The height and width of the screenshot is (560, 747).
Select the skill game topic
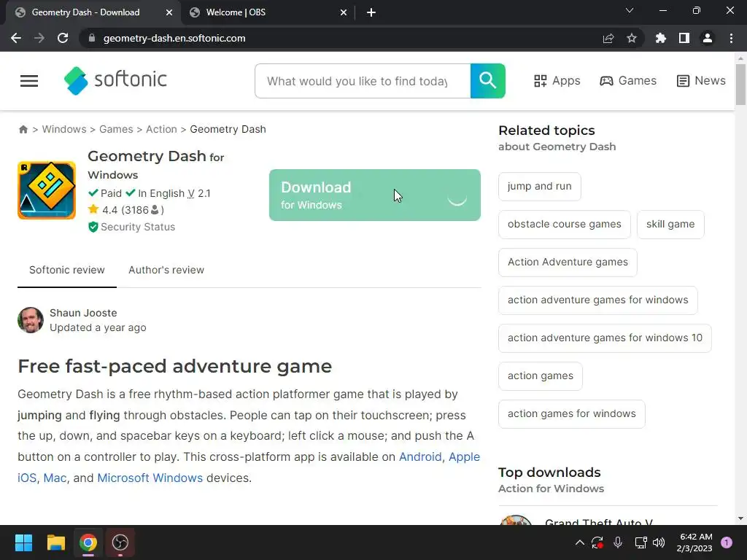(x=670, y=225)
